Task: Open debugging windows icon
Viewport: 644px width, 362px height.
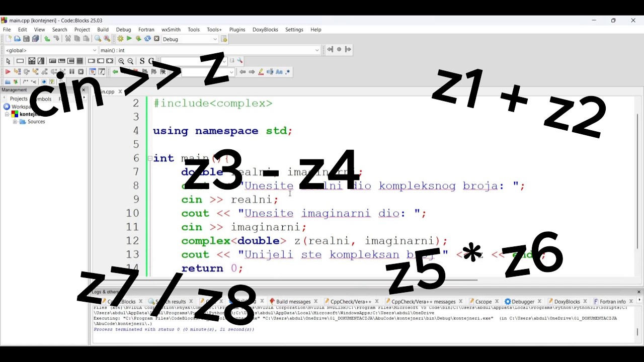Action: [x=93, y=71]
